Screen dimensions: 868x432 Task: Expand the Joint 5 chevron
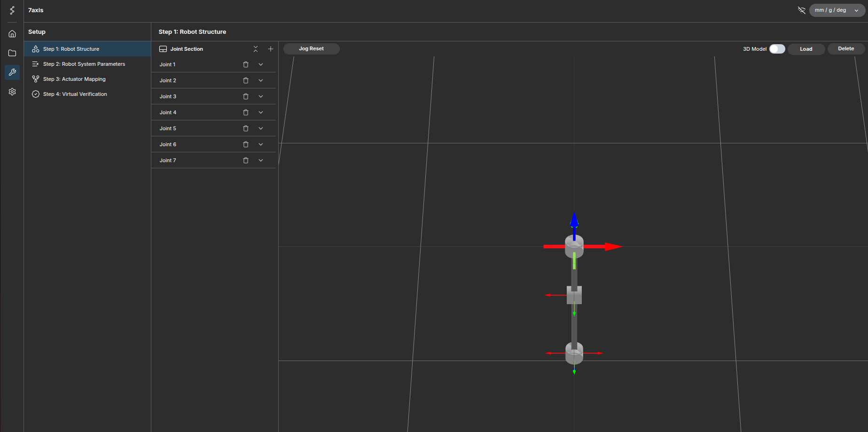[261, 128]
